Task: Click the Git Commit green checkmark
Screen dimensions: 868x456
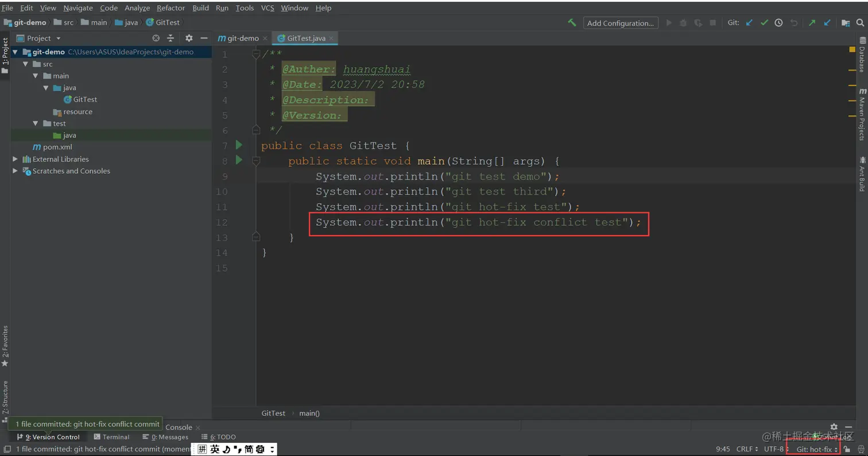Action: point(764,23)
